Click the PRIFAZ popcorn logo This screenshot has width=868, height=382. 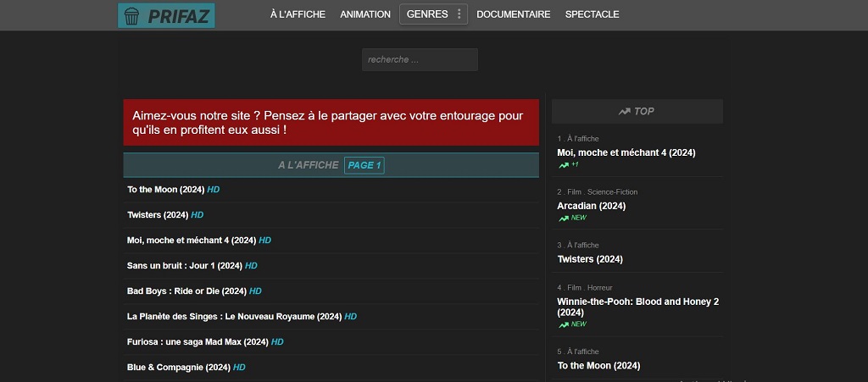click(x=166, y=15)
